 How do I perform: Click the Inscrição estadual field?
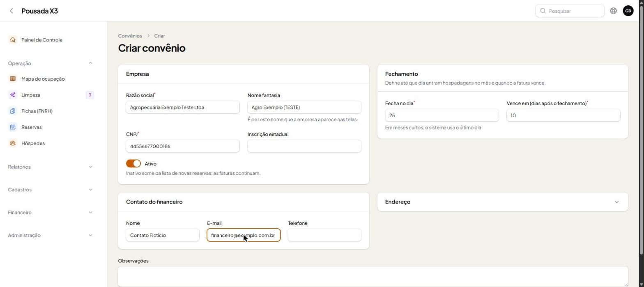point(304,146)
